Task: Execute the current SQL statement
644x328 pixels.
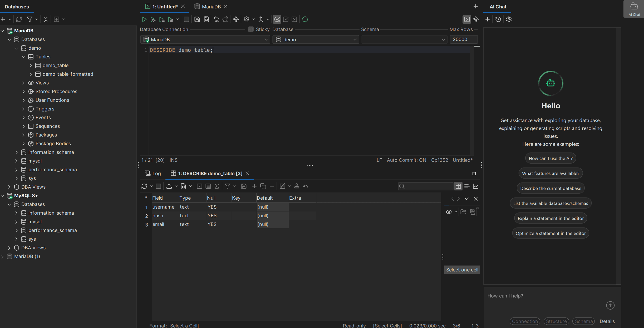Action: (x=144, y=19)
